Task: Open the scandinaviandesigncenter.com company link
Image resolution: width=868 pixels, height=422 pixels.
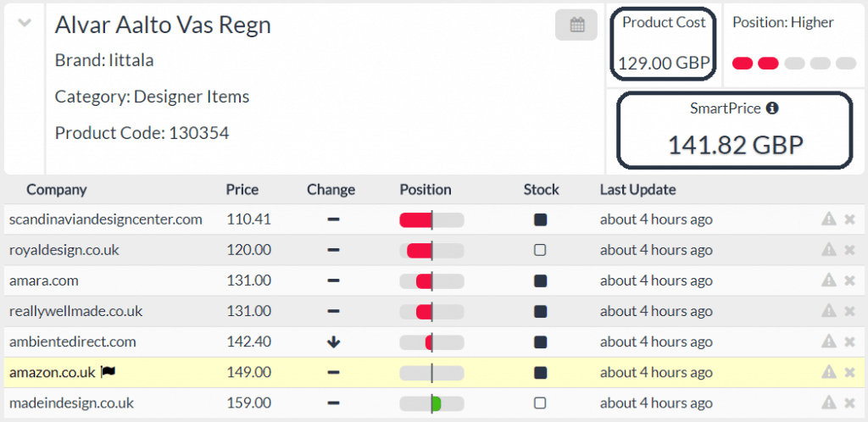Action: (106, 219)
